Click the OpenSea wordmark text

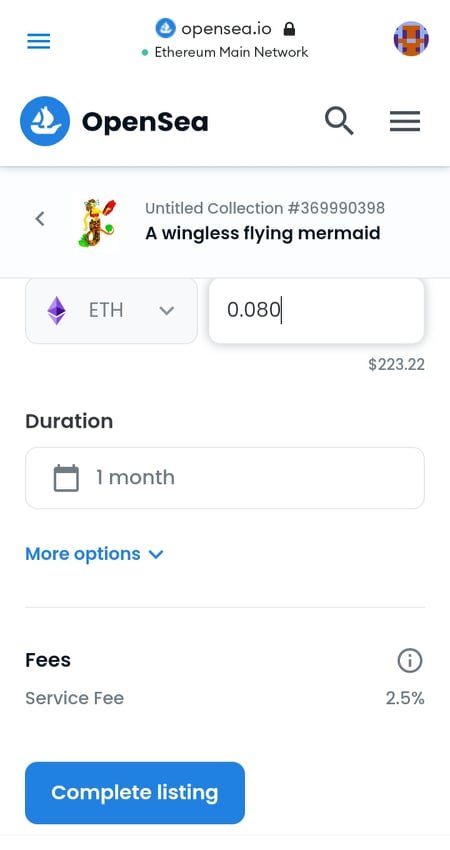145,122
